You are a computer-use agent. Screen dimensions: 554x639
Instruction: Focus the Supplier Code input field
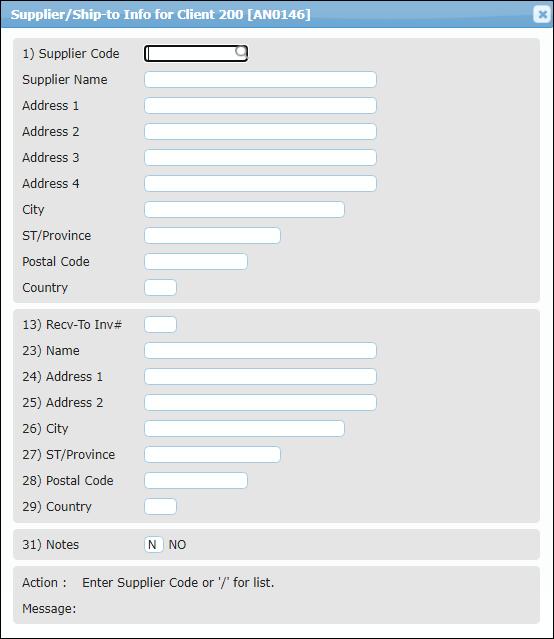[x=196, y=53]
